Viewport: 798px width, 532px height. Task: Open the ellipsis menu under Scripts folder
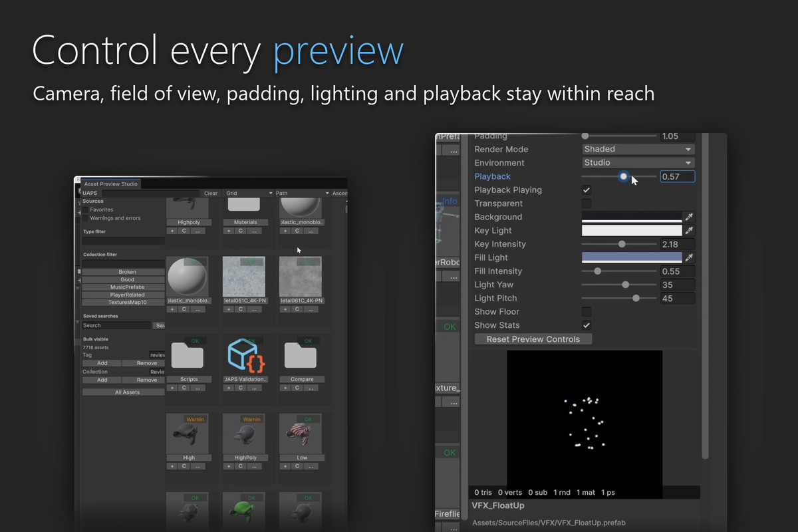(198, 388)
